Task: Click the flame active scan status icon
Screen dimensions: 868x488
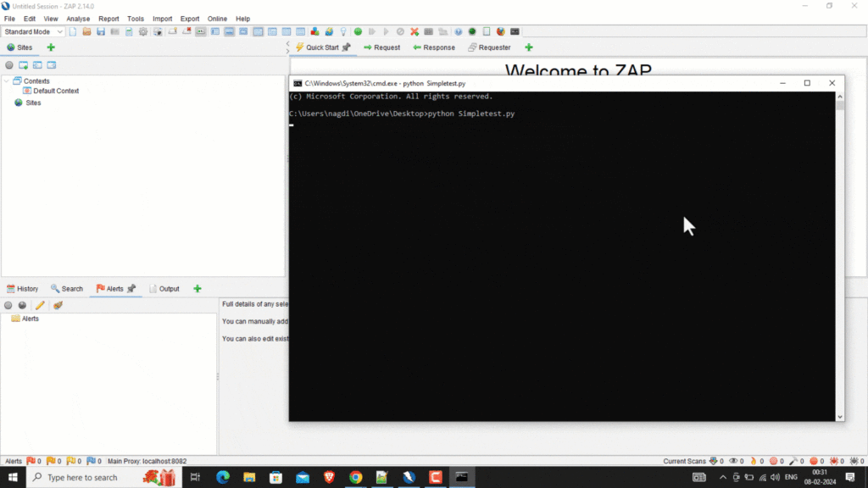Action: [754, 461]
